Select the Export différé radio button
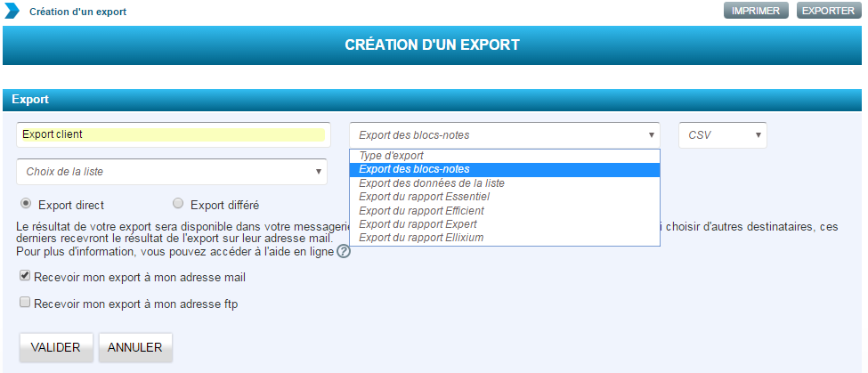Image resolution: width=868 pixels, height=373 pixels. tap(178, 203)
